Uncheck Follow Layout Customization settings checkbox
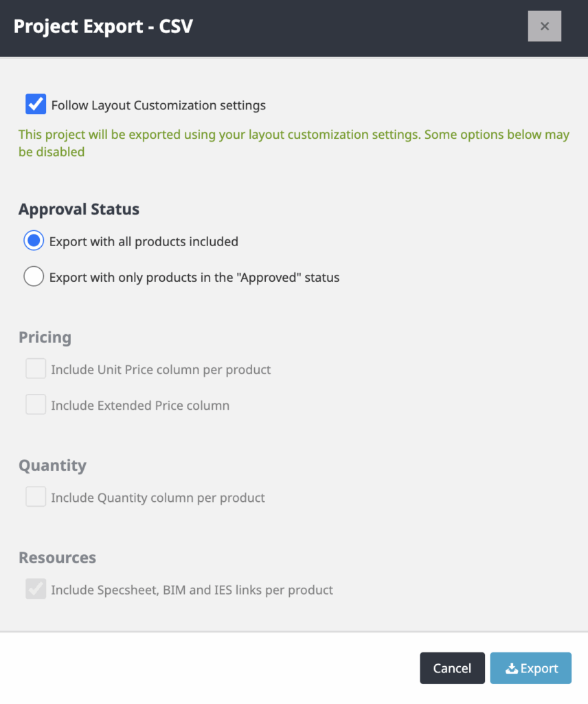Viewport: 588px width, 704px height. pyautogui.click(x=36, y=104)
